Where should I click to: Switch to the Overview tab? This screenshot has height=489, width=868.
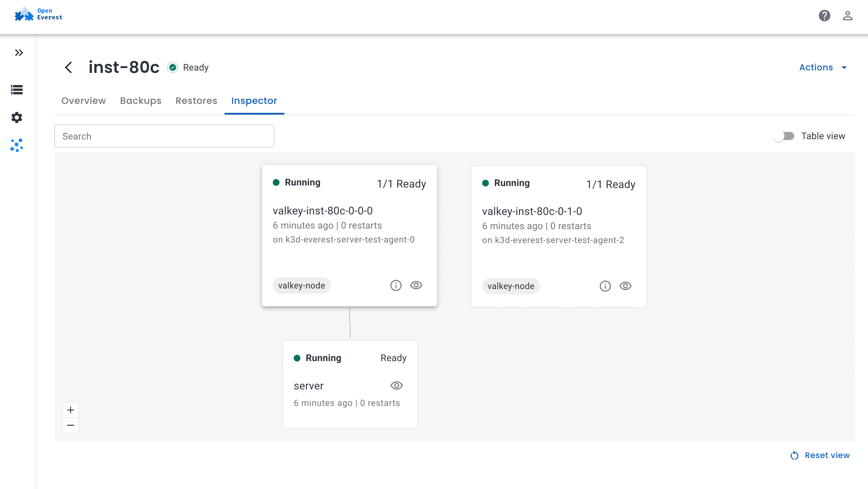point(84,100)
